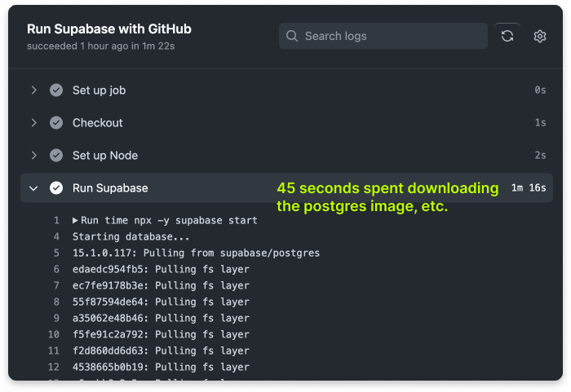571x392 pixels.
Task: Click the f5fe91c2a792 layer log line
Action: point(161,334)
